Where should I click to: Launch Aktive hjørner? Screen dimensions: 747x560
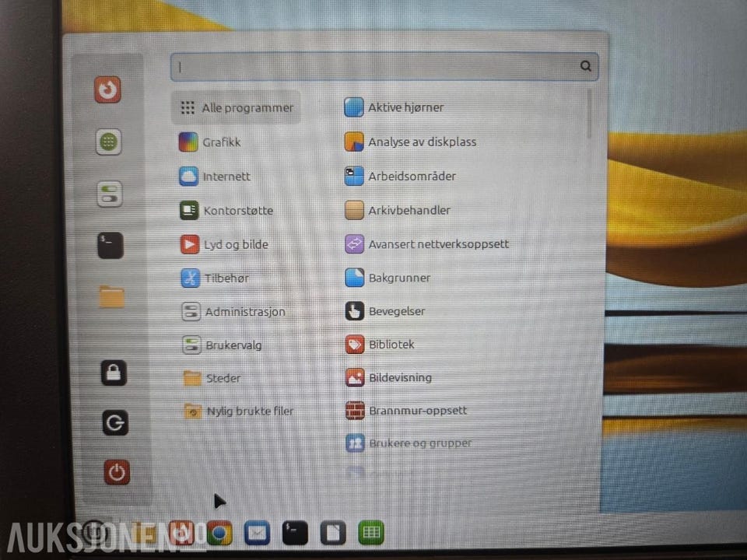pos(394,107)
